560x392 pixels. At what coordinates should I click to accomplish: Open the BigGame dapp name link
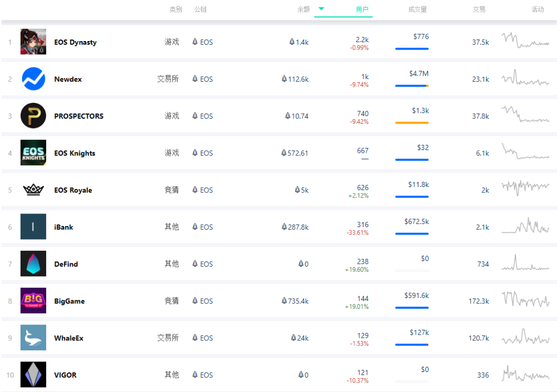click(69, 301)
